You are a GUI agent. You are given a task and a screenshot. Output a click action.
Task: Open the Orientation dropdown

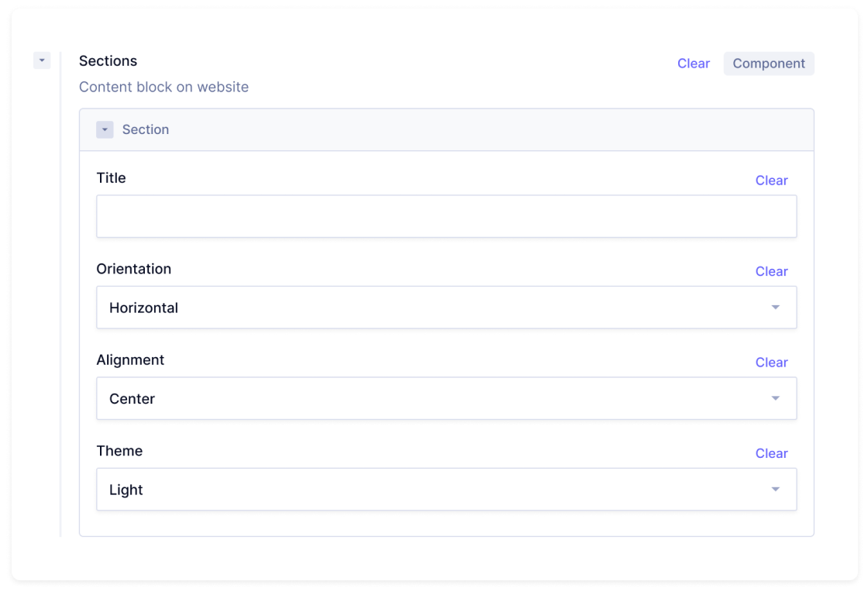[446, 308]
